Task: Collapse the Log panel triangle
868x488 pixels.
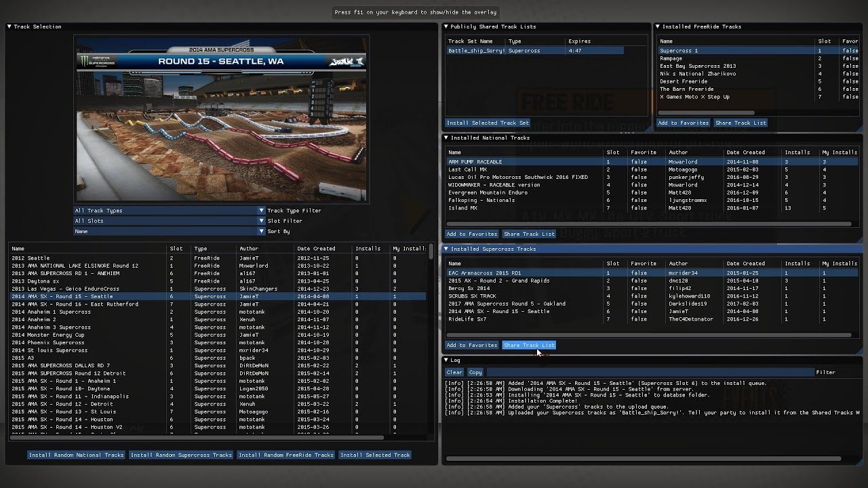Action: 446,360
